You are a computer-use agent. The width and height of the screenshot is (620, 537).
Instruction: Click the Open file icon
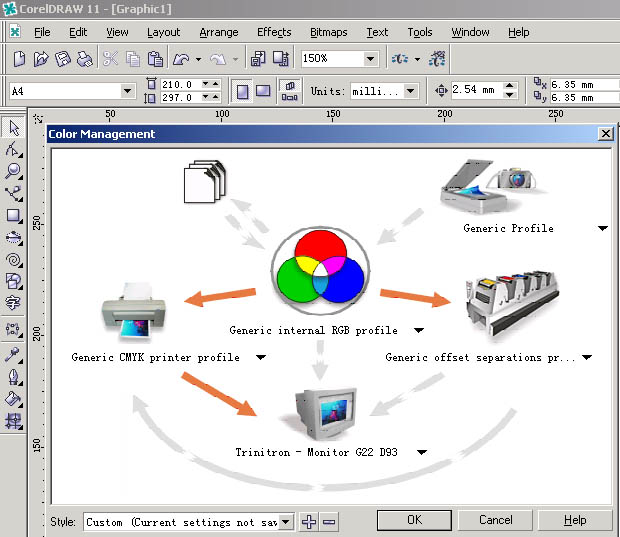click(40, 59)
